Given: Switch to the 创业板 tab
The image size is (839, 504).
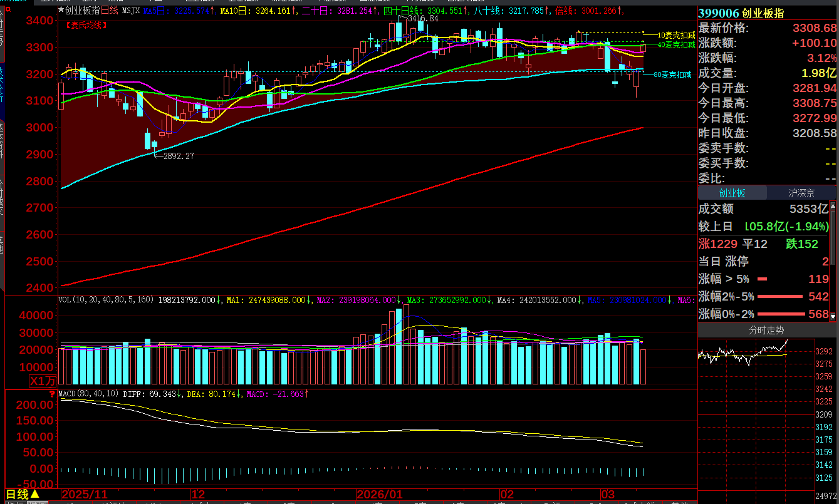Looking at the screenshot, I should coord(732,193).
